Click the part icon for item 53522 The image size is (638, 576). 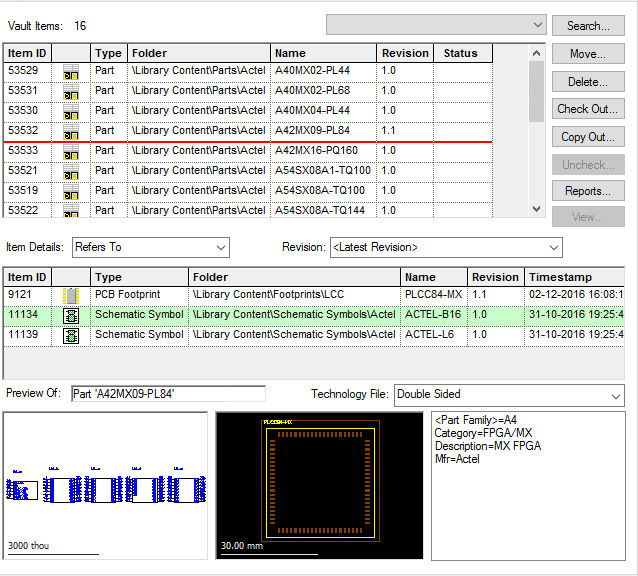coord(71,210)
